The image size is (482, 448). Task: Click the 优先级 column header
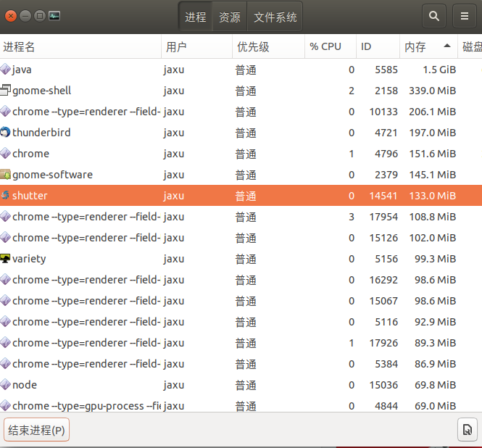click(x=267, y=46)
